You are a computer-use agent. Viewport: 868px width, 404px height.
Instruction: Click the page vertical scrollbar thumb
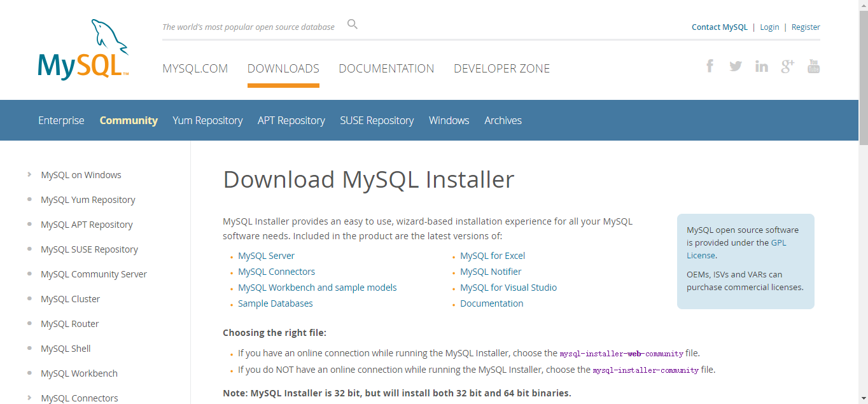(863, 76)
